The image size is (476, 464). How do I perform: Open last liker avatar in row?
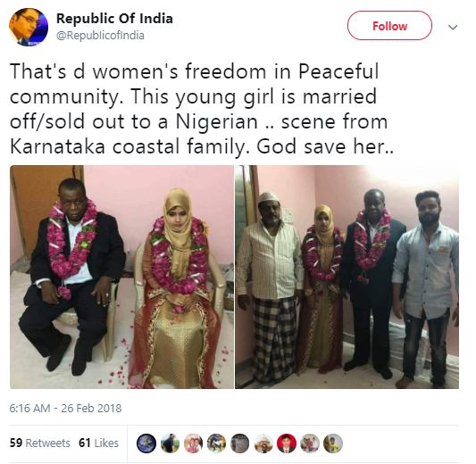click(333, 443)
